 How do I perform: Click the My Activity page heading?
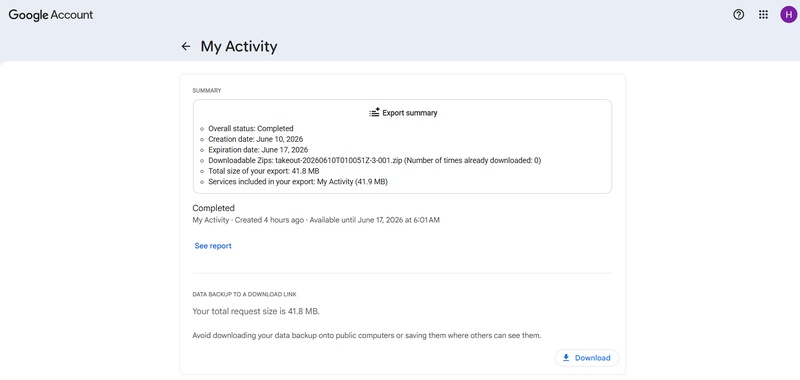coord(239,46)
